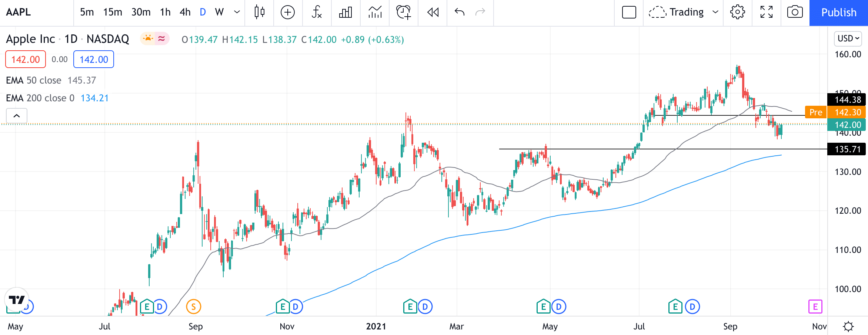This screenshot has width=868, height=335.
Task: Select the weekly W timeframe
Action: click(219, 12)
